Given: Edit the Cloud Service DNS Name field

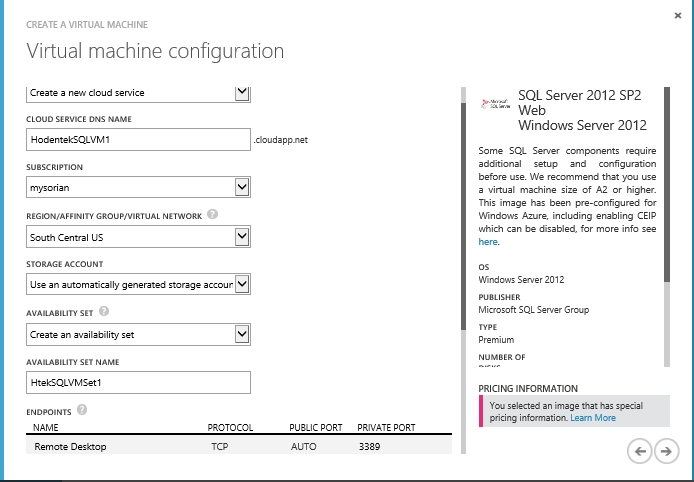Looking at the screenshot, I should click(139, 139).
